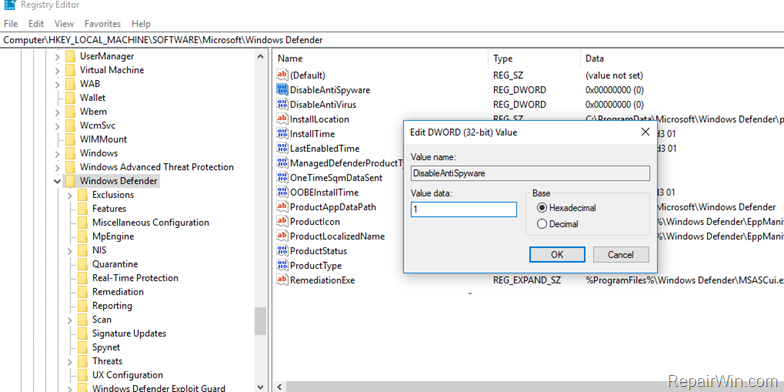This screenshot has width=784, height=392.
Task: Click the OneTimeSqmDataSent value icon
Action: 282,178
